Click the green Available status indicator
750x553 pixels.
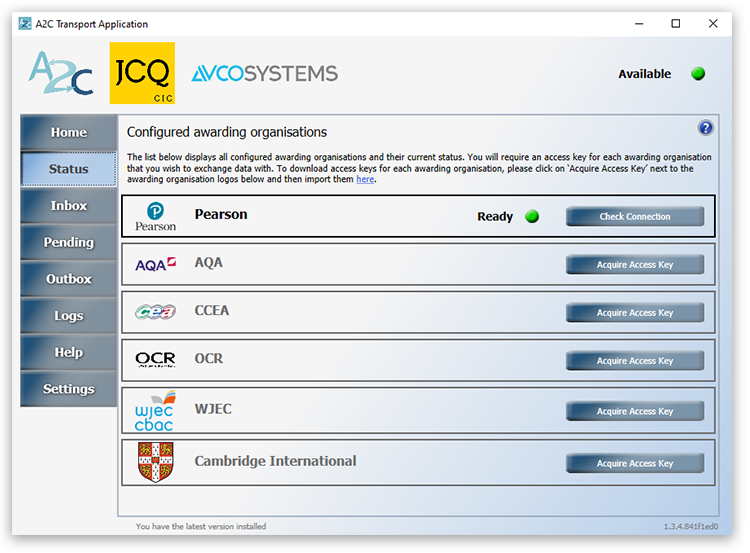pos(698,74)
